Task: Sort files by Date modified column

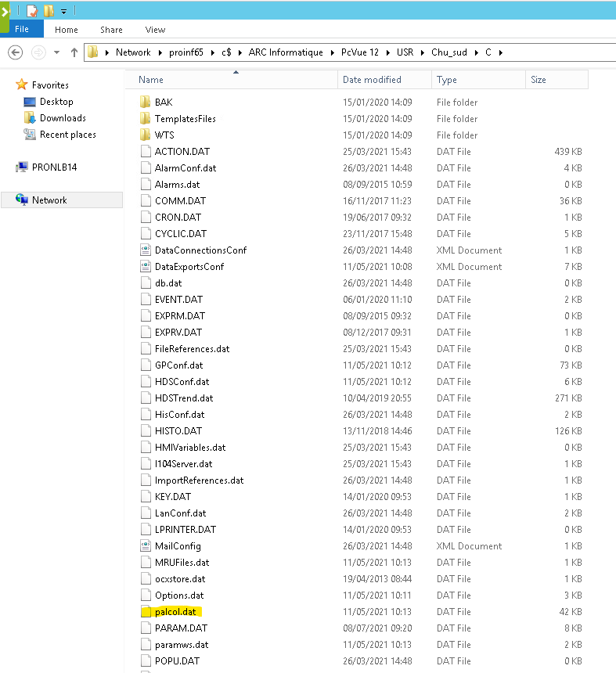Action: point(372,80)
